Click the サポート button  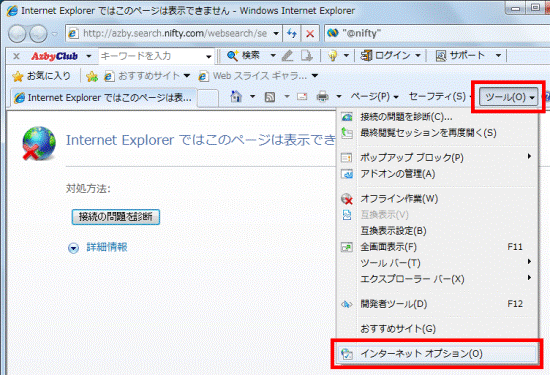point(460,55)
